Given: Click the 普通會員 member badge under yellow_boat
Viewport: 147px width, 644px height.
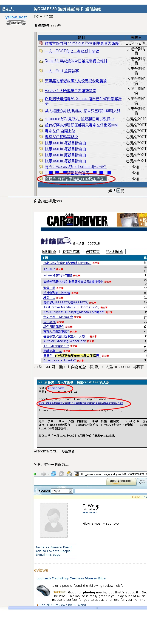Looking at the screenshot, I should (16, 23).
